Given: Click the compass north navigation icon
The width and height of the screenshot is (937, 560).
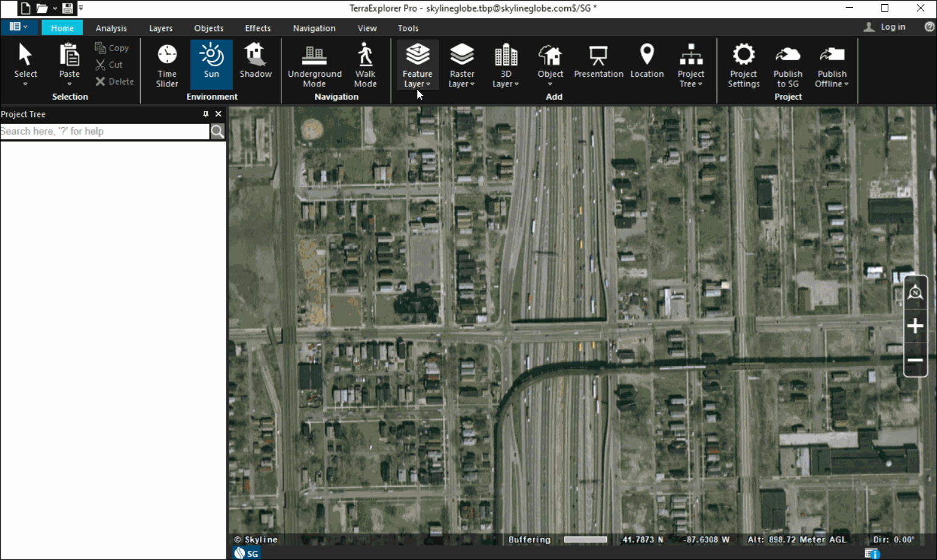Looking at the screenshot, I should 914,293.
